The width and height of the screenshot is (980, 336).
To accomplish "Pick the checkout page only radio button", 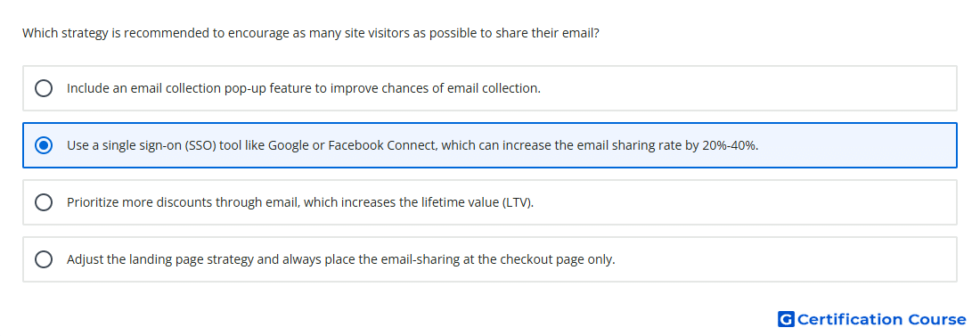I will pos(44,259).
